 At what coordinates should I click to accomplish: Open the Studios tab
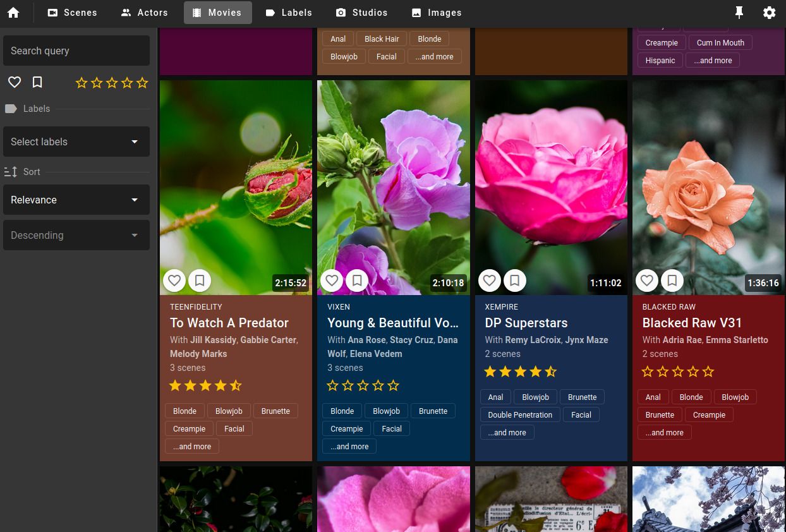point(362,13)
